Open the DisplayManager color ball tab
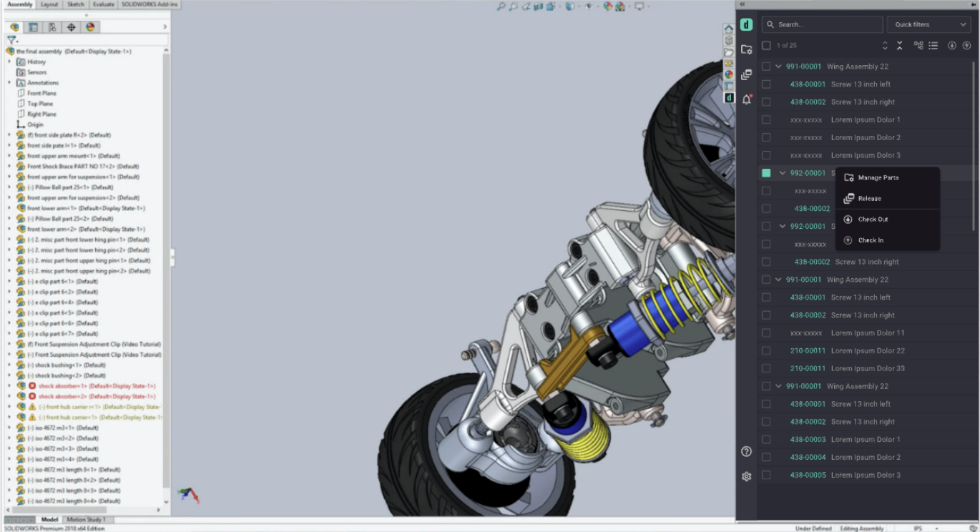This screenshot has height=532, width=980. point(90,27)
